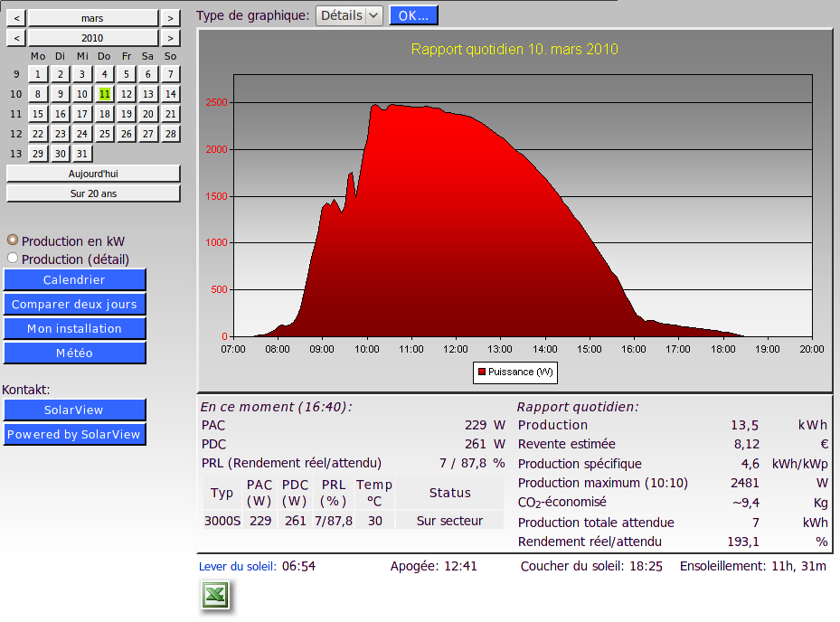Choose day 21 in the calendar
Image resolution: width=840 pixels, height=622 pixels.
coord(170,114)
